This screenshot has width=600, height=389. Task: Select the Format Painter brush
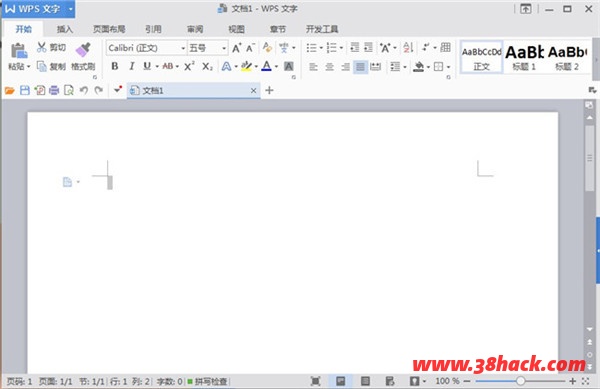click(x=83, y=50)
